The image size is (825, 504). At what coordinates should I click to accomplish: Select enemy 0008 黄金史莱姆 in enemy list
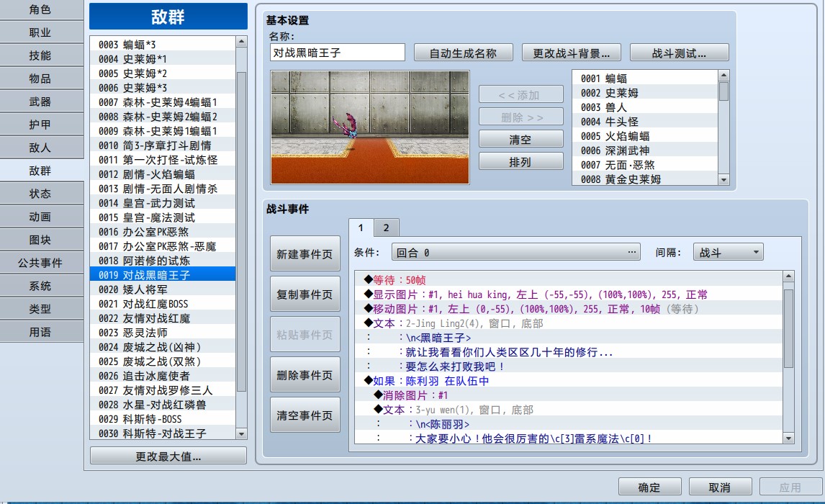point(645,179)
